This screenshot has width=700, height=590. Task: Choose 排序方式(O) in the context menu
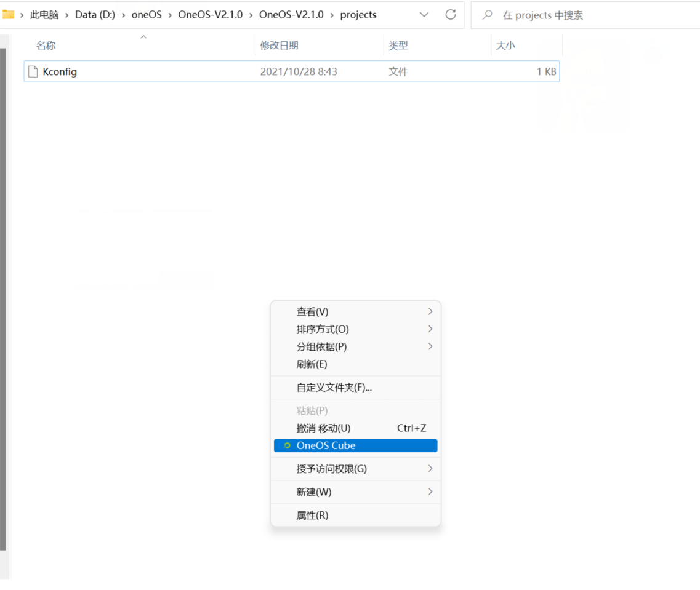coord(355,329)
